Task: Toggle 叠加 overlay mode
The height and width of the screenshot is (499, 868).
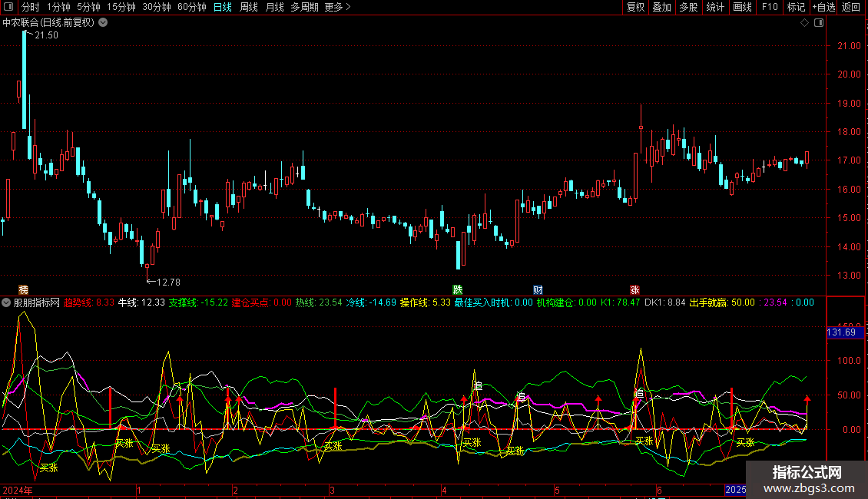Action: coord(661,7)
